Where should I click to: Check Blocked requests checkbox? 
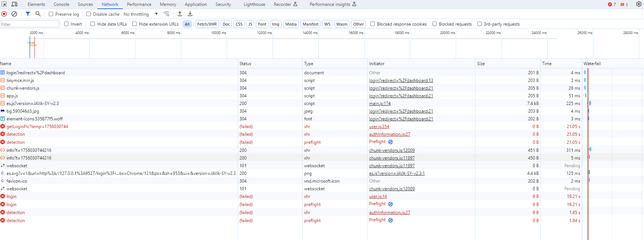pyautogui.click(x=434, y=24)
